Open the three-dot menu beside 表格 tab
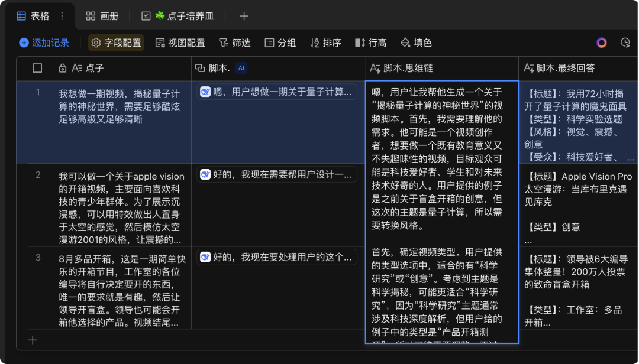Image resolution: width=639 pixels, height=364 pixels. (x=61, y=17)
